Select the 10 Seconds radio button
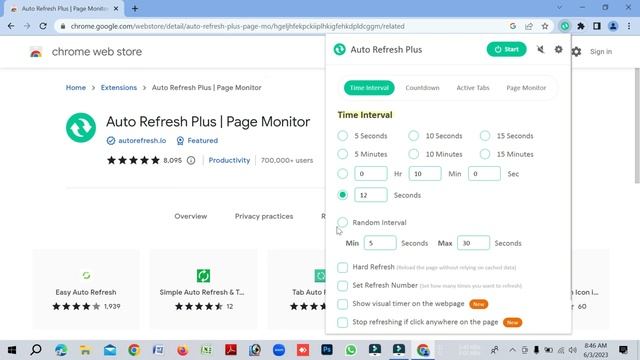 (413, 136)
